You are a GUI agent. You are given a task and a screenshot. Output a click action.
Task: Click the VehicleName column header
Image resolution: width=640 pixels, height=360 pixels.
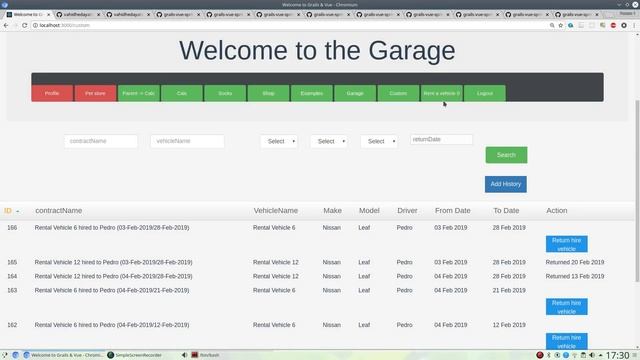click(x=276, y=211)
